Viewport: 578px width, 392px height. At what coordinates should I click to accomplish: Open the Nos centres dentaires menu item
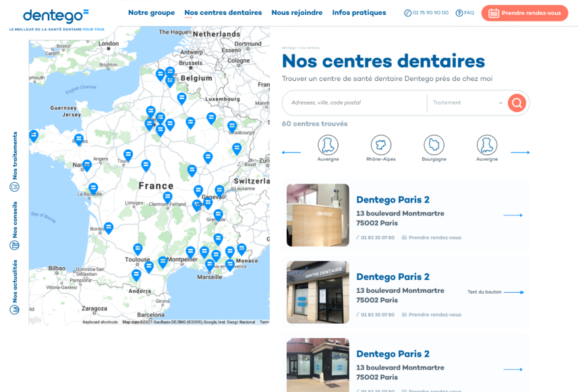pos(223,13)
